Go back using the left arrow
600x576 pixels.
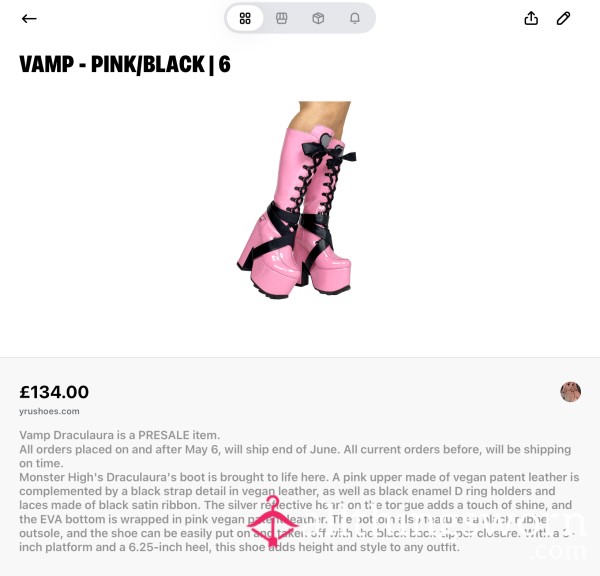pos(29,18)
